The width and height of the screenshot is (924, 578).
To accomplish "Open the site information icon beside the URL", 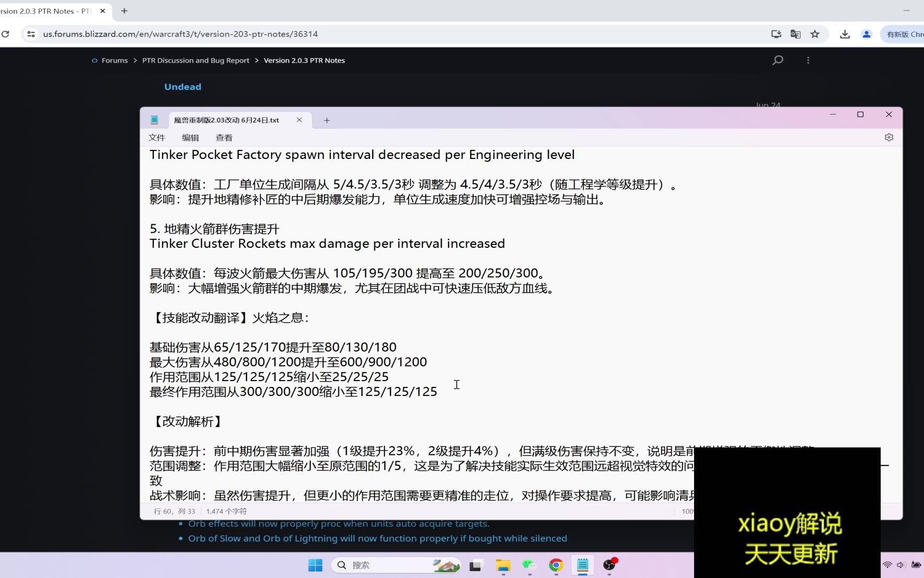I will pyautogui.click(x=31, y=34).
